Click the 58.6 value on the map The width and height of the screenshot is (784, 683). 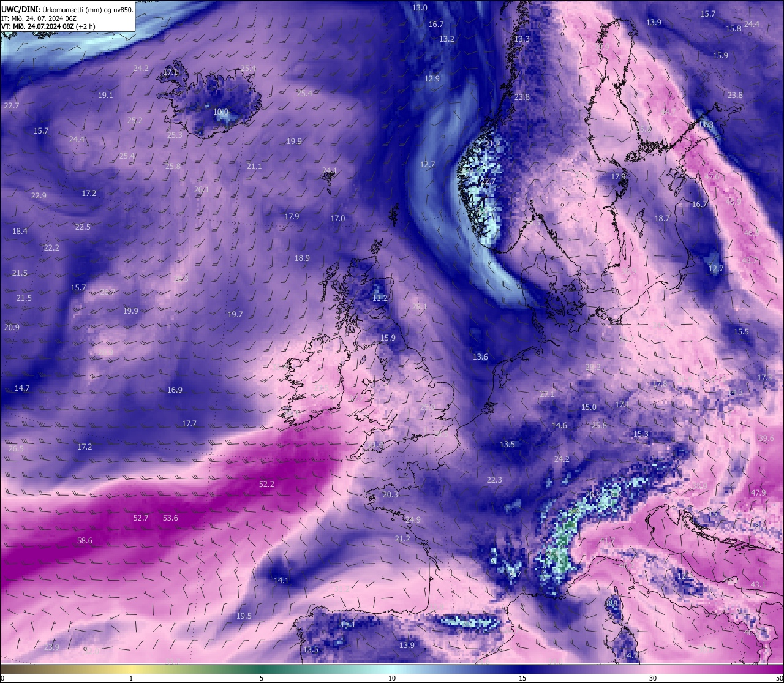point(85,540)
